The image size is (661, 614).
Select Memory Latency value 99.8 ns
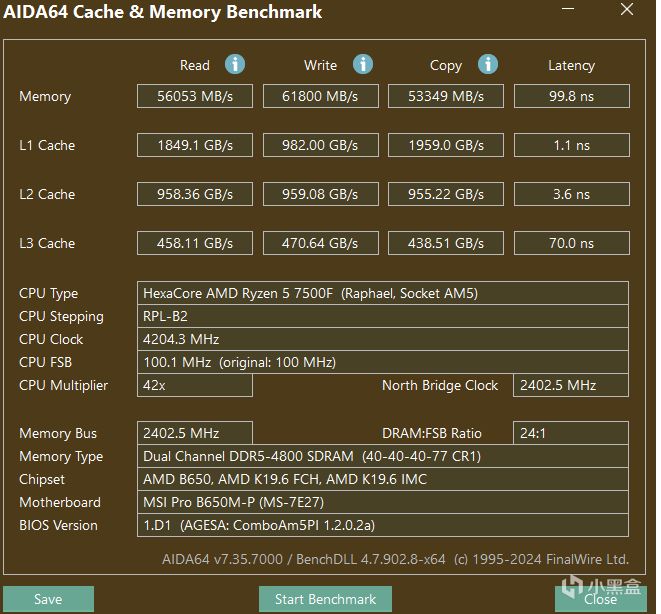click(572, 96)
